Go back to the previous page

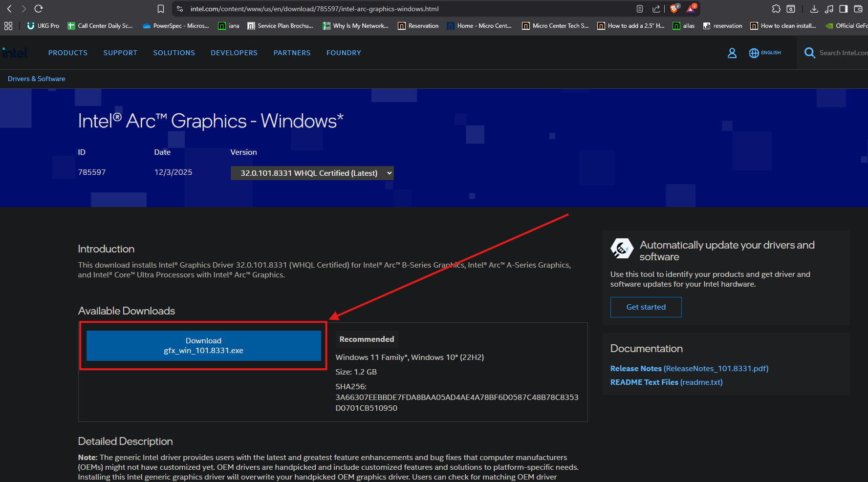pyautogui.click(x=9, y=9)
